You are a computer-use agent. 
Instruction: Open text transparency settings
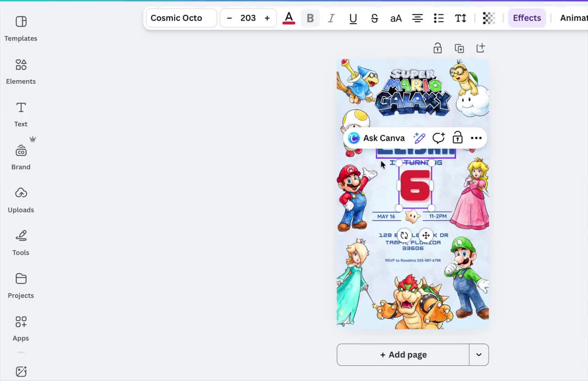(488, 18)
